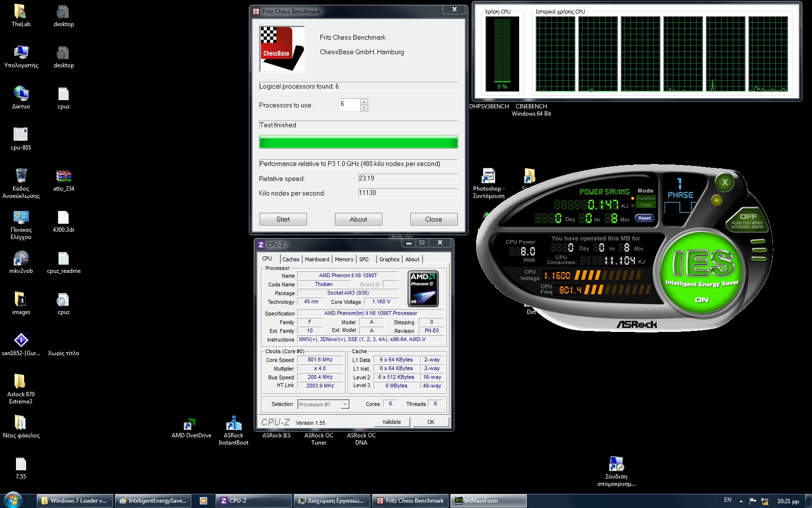Click yellow minimize button on IES widget
Viewport: 812px width, 508px height.
pos(717,200)
